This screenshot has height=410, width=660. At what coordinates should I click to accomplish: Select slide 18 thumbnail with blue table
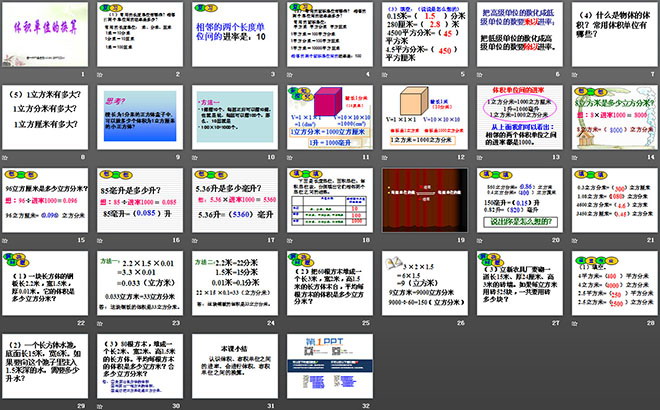pos(330,200)
